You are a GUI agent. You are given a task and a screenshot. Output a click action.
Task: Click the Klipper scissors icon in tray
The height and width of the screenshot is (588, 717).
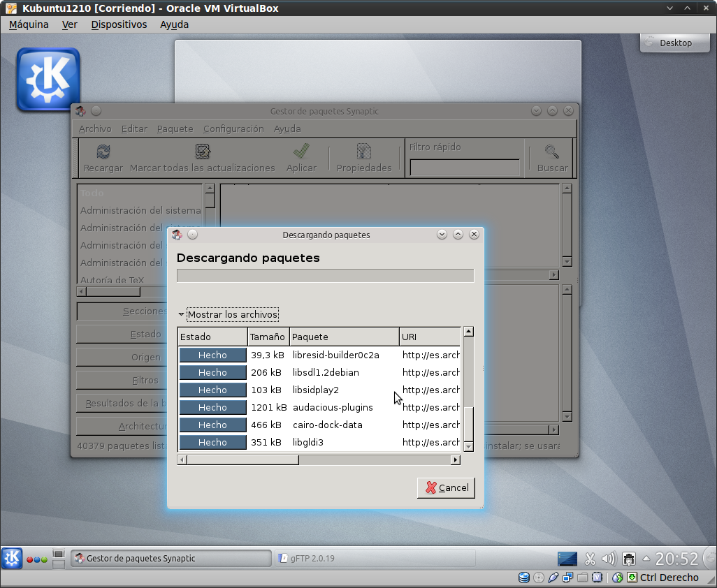click(590, 559)
